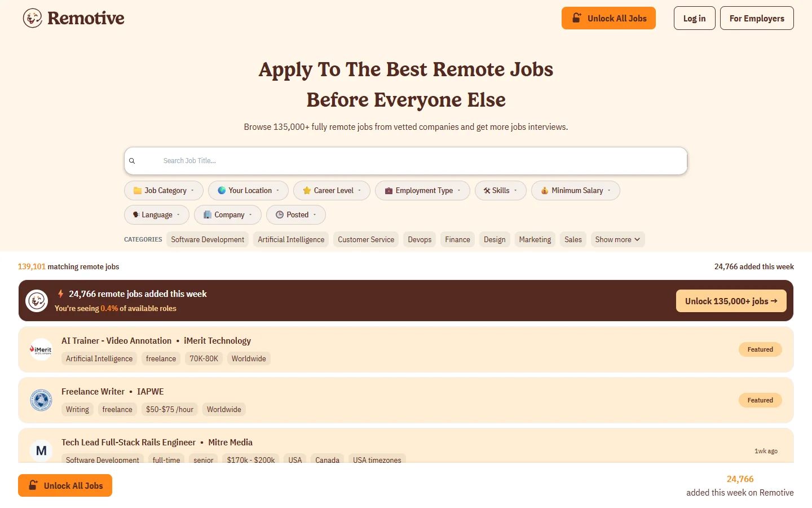The height and width of the screenshot is (508, 812).
Task: Open the Your Location filter dropdown
Action: [248, 191]
